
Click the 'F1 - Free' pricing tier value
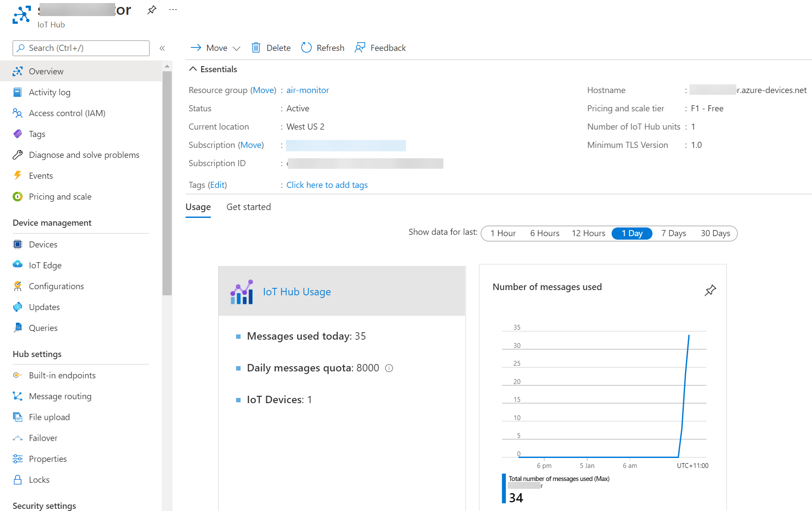click(x=707, y=108)
